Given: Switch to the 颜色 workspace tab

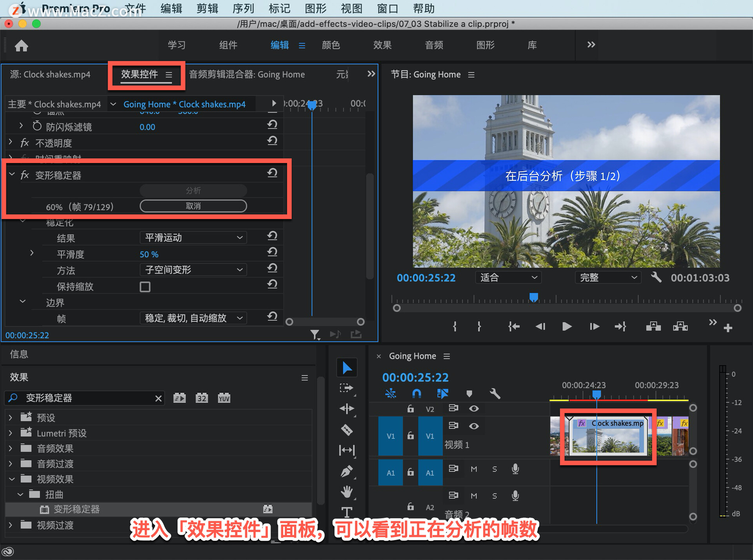Looking at the screenshot, I should (331, 45).
